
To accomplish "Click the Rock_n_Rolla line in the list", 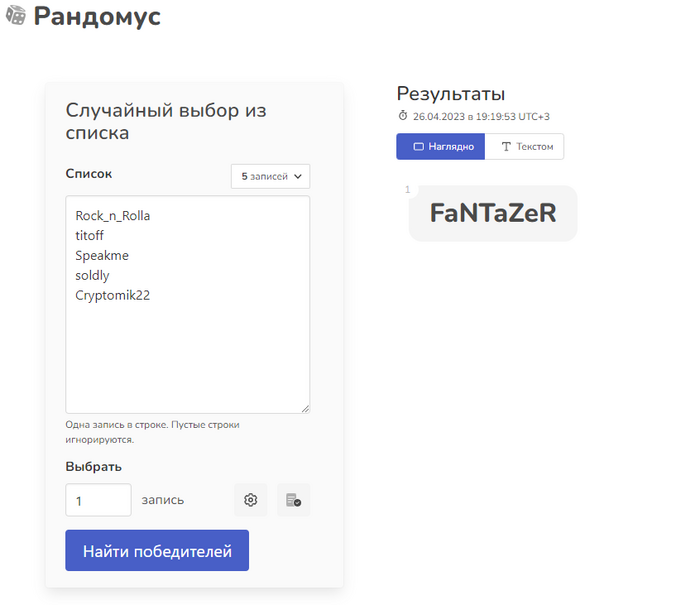I will coord(112,216).
